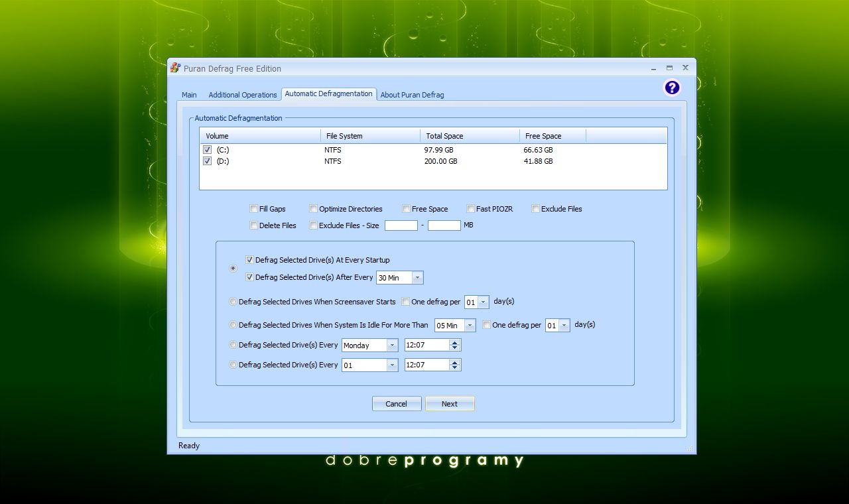Tick the Delete Files checkbox
Image resolution: width=849 pixels, height=504 pixels.
pyautogui.click(x=253, y=225)
